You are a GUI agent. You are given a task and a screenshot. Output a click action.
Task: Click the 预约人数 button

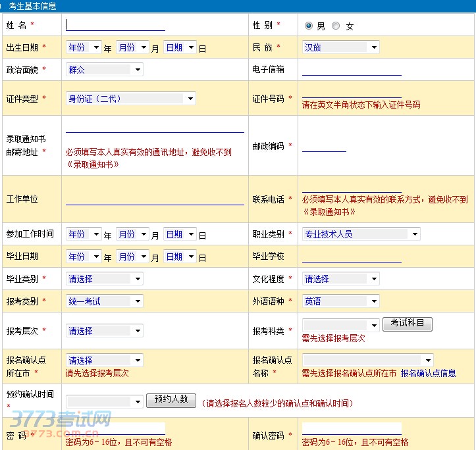pyautogui.click(x=171, y=399)
